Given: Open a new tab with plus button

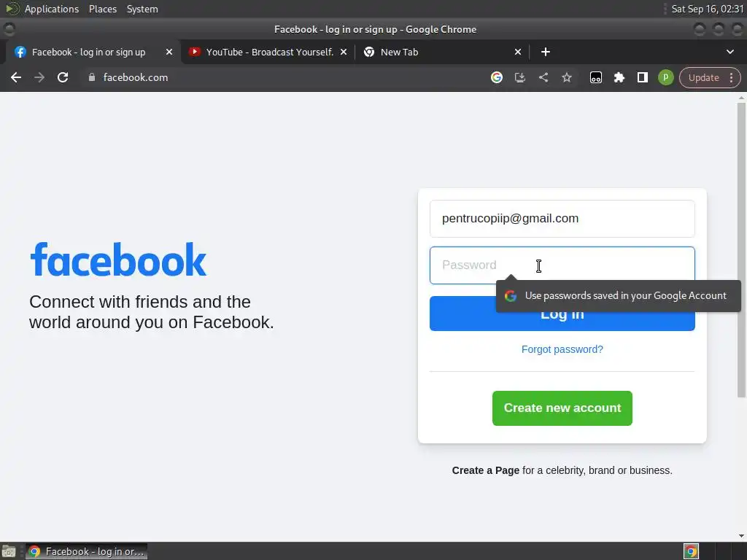Looking at the screenshot, I should (x=546, y=52).
